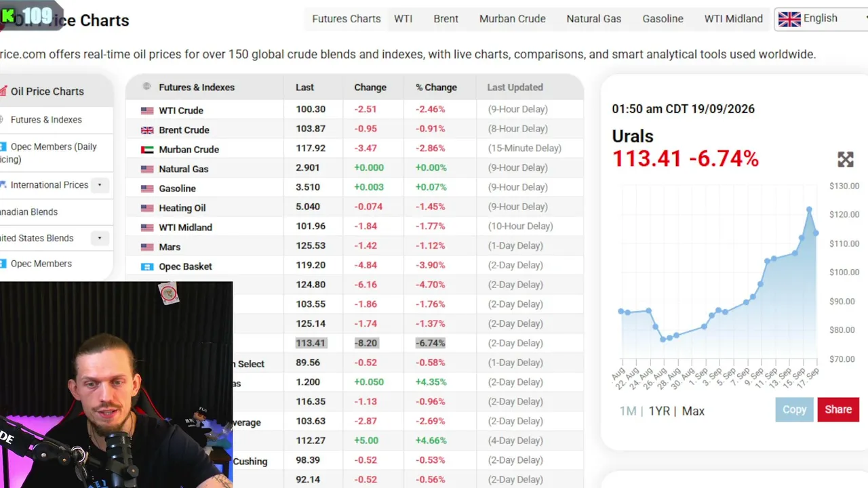The image size is (868, 488).
Task: Switch the chart to Max range
Action: pos(693,411)
